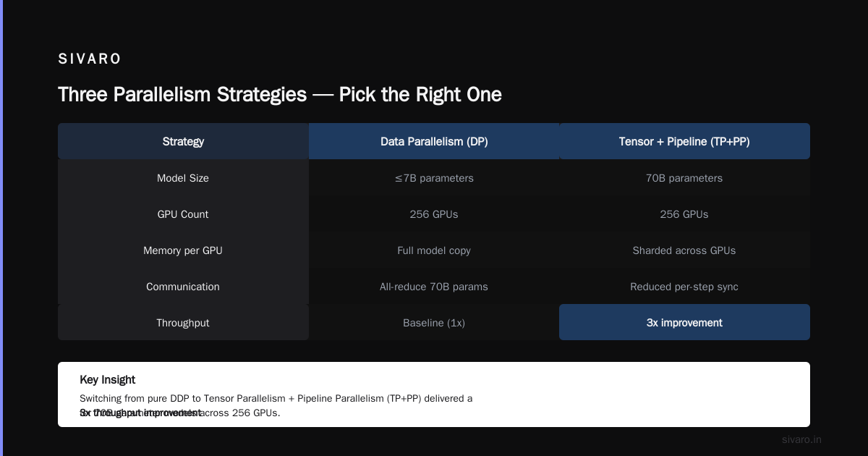This screenshot has height=456, width=868.
Task: Click the highlighted 3x improvement cell
Action: coord(684,322)
